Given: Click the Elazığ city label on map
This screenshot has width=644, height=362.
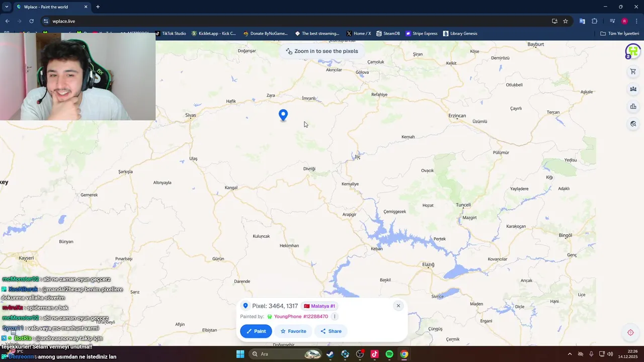Looking at the screenshot, I should pos(428,264).
